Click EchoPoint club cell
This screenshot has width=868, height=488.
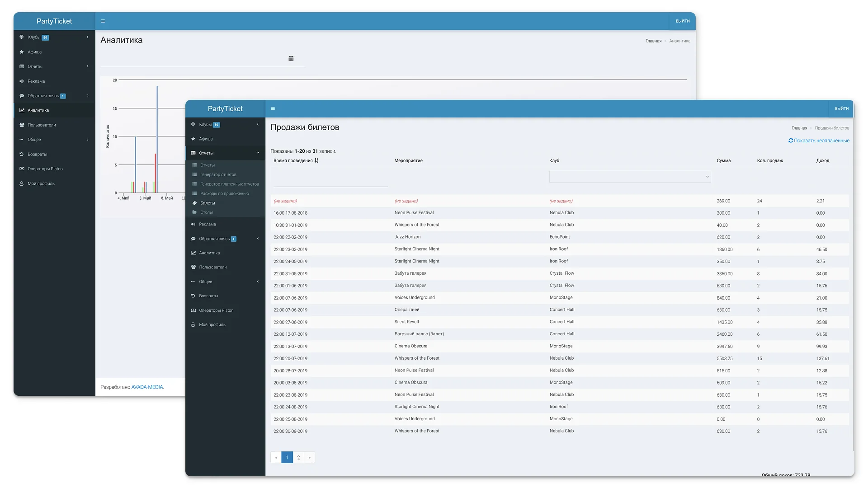[x=560, y=237]
